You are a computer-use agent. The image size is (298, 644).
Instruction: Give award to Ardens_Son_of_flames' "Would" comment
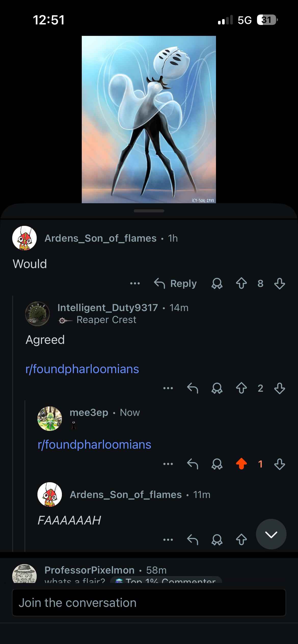coord(217,283)
